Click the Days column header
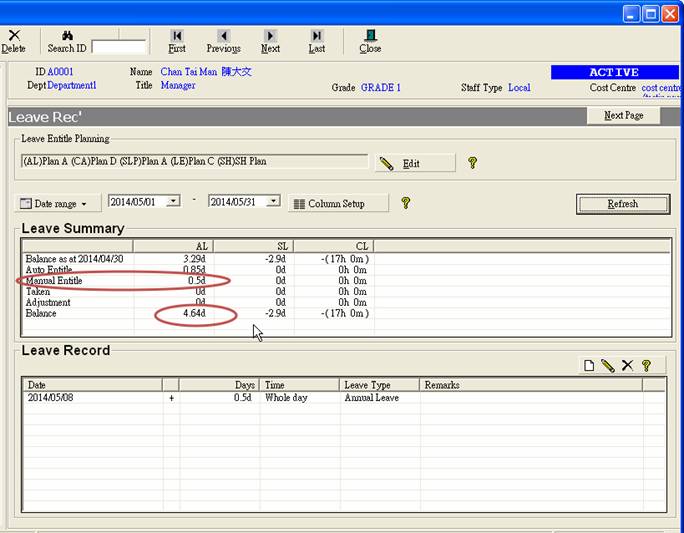This screenshot has height=533, width=684. (219, 385)
